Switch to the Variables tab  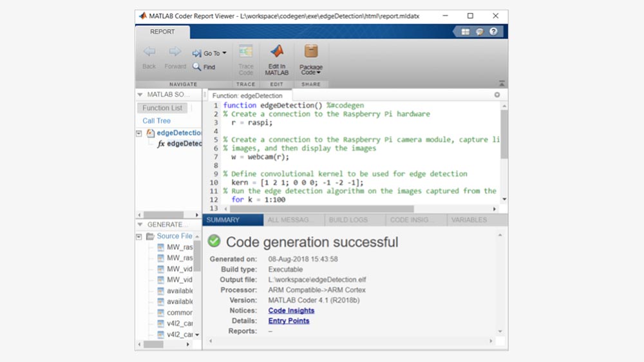pos(469,220)
